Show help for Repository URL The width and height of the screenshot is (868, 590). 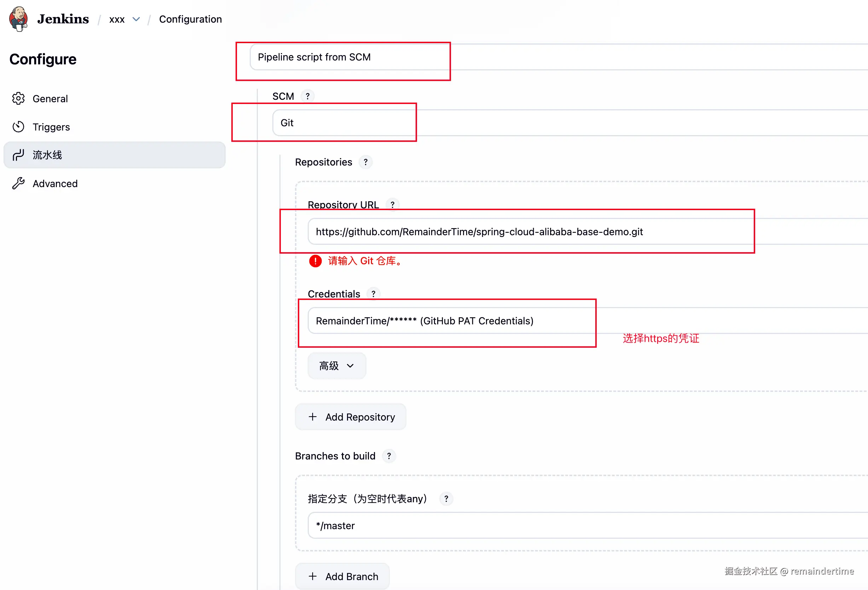point(392,205)
